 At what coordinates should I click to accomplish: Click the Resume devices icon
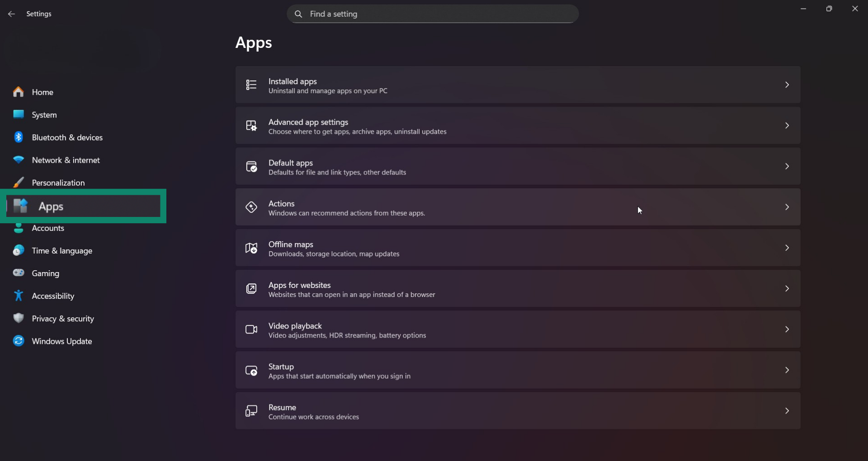click(251, 411)
